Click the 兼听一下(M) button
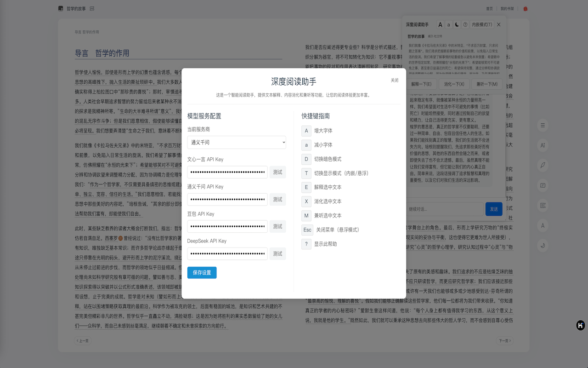588x368 pixels. coord(487,84)
